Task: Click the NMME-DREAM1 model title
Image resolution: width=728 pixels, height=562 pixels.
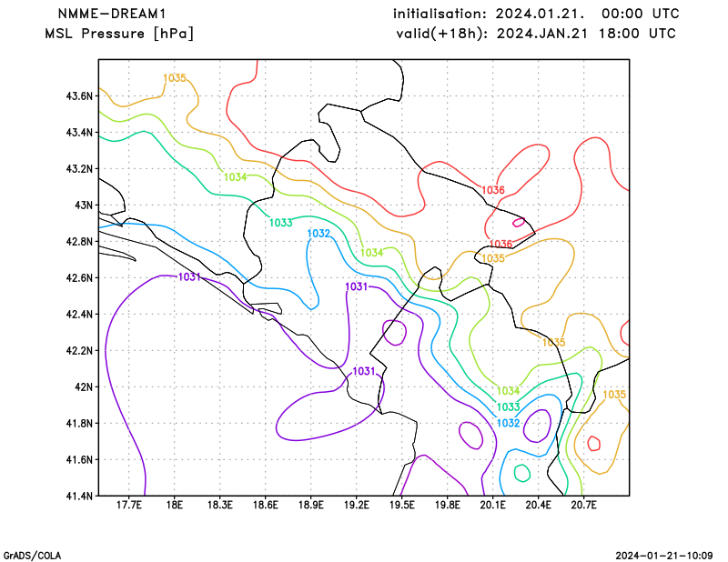Action: [x=111, y=14]
